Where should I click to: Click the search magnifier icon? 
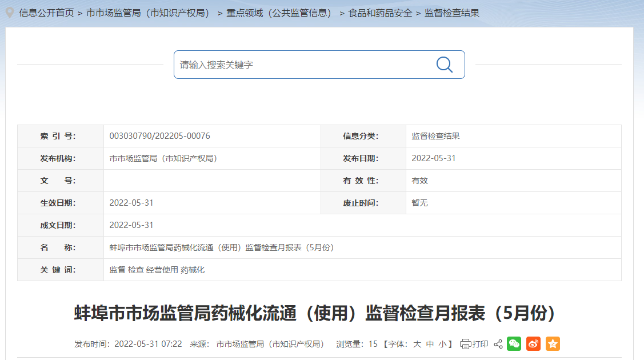[444, 65]
